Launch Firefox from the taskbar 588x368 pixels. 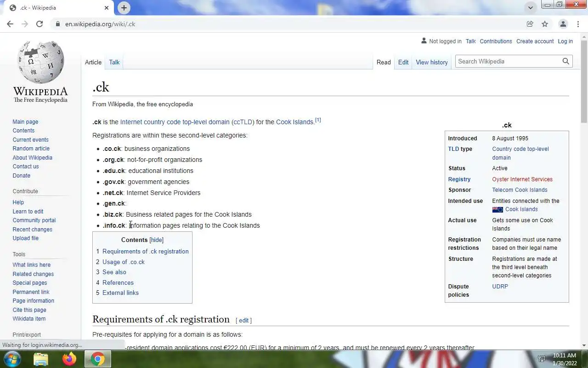(69, 359)
